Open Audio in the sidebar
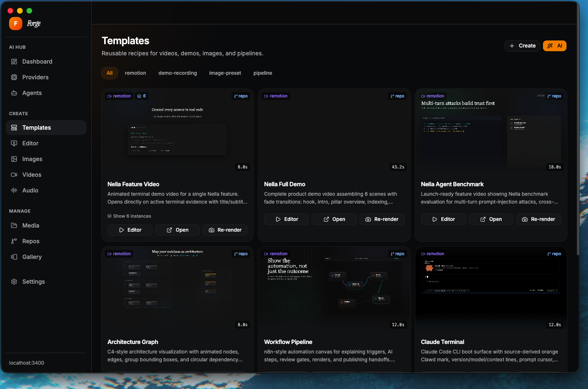The width and height of the screenshot is (588, 389). 46,190
